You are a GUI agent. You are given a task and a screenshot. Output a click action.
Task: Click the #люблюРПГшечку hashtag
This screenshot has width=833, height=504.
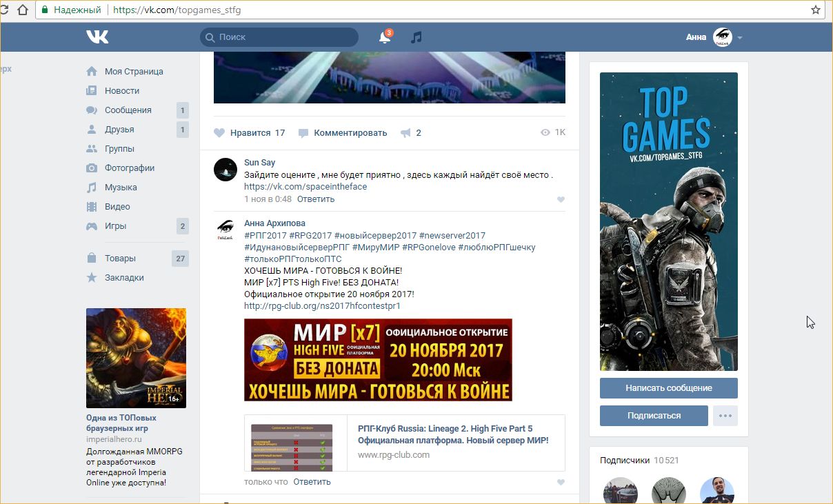coord(496,247)
